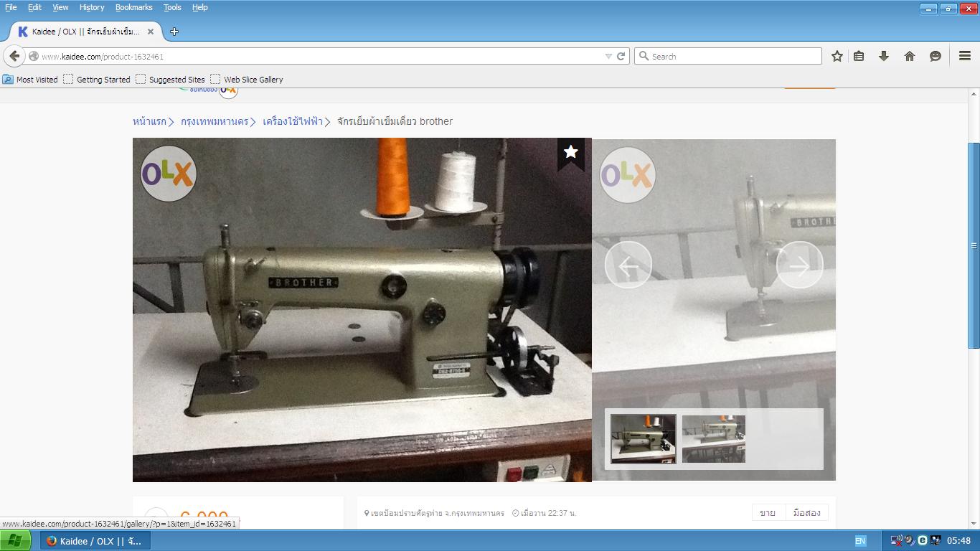Open the Downloads panel
Image resolution: width=980 pixels, height=551 pixels.
tap(884, 56)
